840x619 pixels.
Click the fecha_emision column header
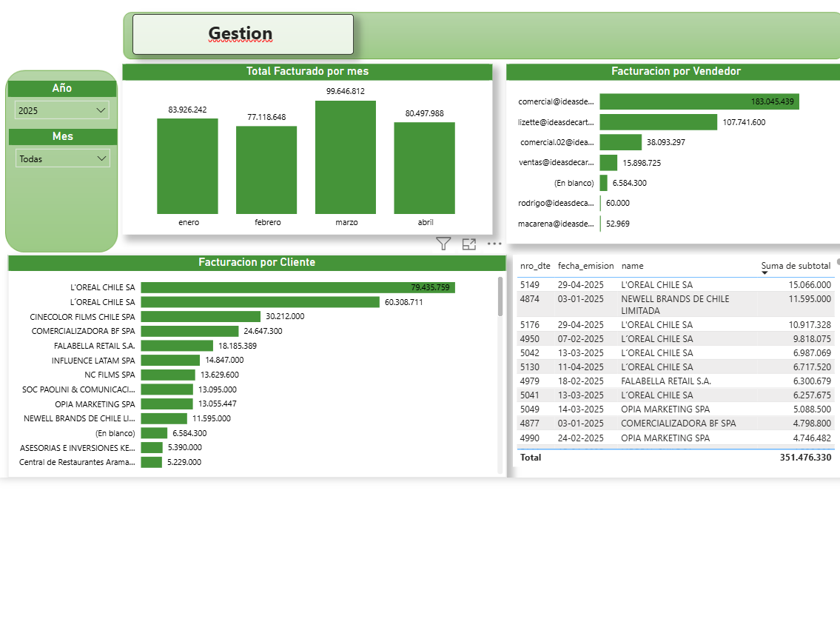pyautogui.click(x=584, y=266)
